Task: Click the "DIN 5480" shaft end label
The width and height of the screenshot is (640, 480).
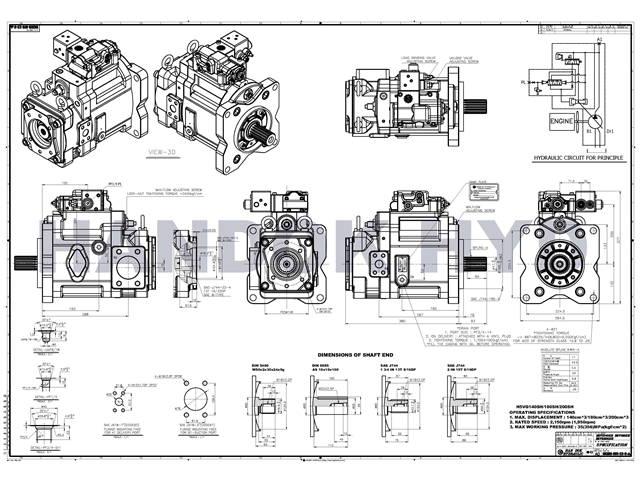Action: coord(260,365)
